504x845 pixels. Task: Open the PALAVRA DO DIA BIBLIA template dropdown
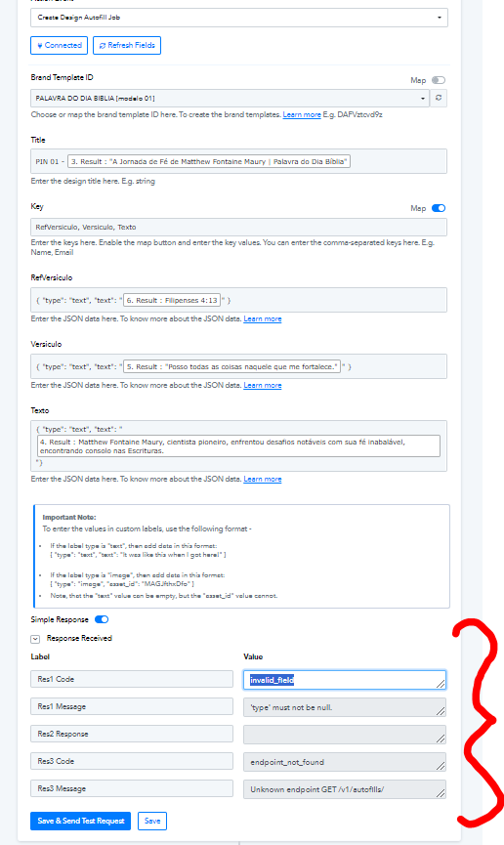[x=230, y=98]
